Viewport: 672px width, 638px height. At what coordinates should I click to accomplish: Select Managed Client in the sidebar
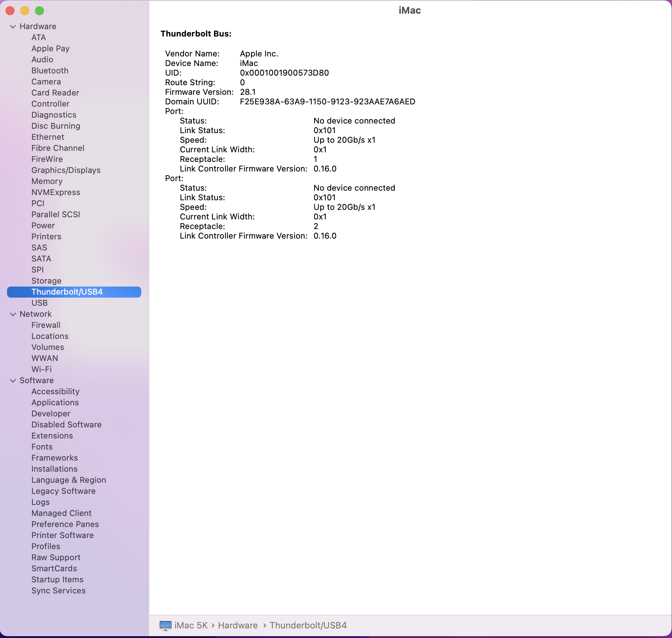[x=62, y=513]
